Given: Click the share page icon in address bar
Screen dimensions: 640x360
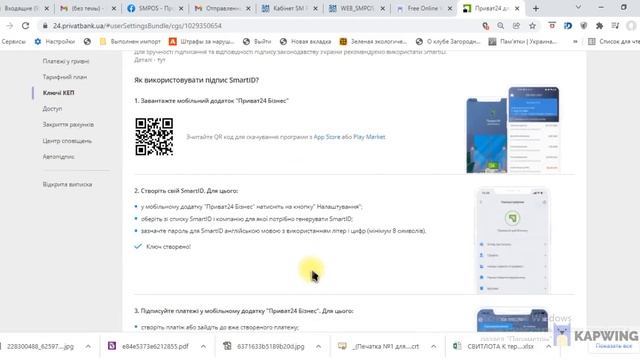Looking at the screenshot, I should [x=516, y=26].
